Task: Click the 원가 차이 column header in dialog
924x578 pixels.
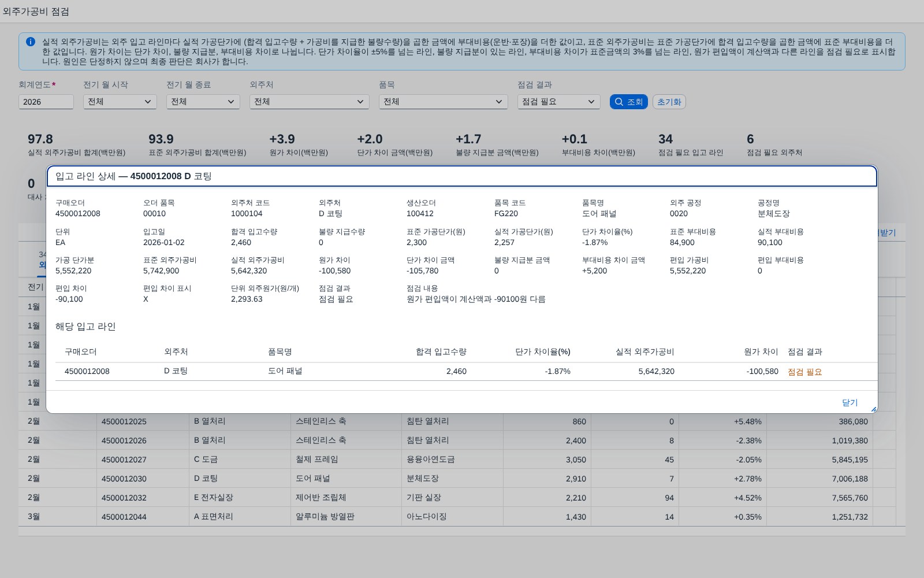Action: pyautogui.click(x=761, y=351)
